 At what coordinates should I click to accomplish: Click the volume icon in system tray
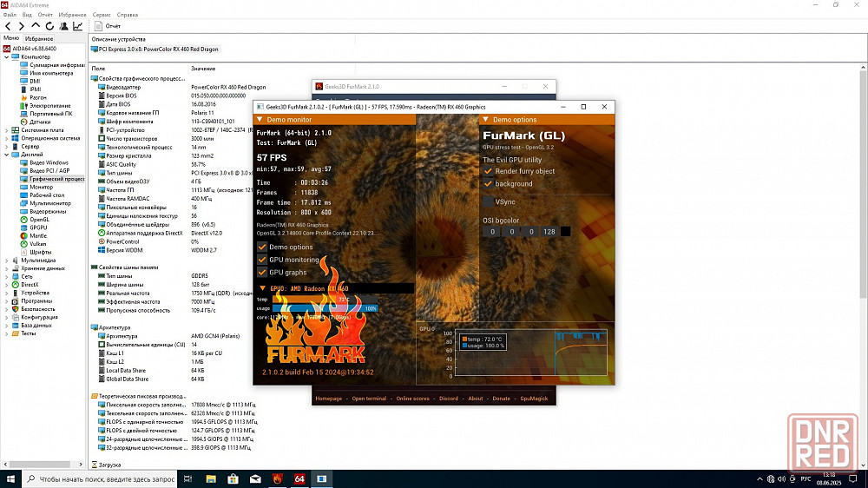[x=781, y=479]
